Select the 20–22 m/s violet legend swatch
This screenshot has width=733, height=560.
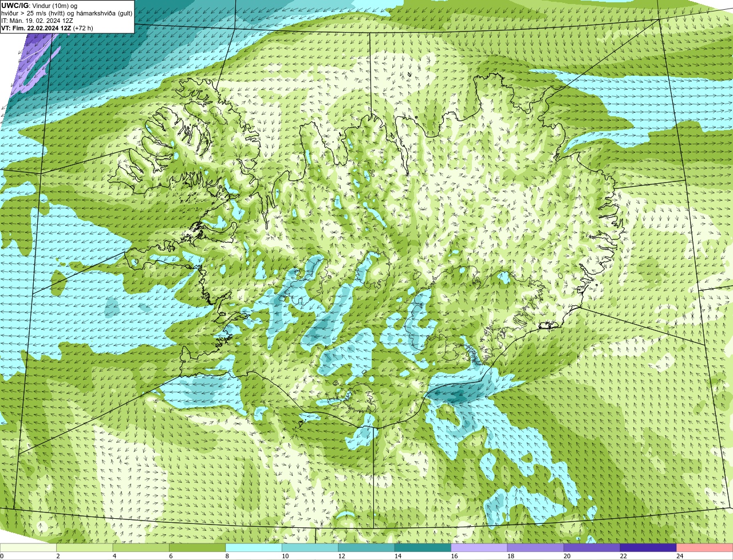(592, 548)
